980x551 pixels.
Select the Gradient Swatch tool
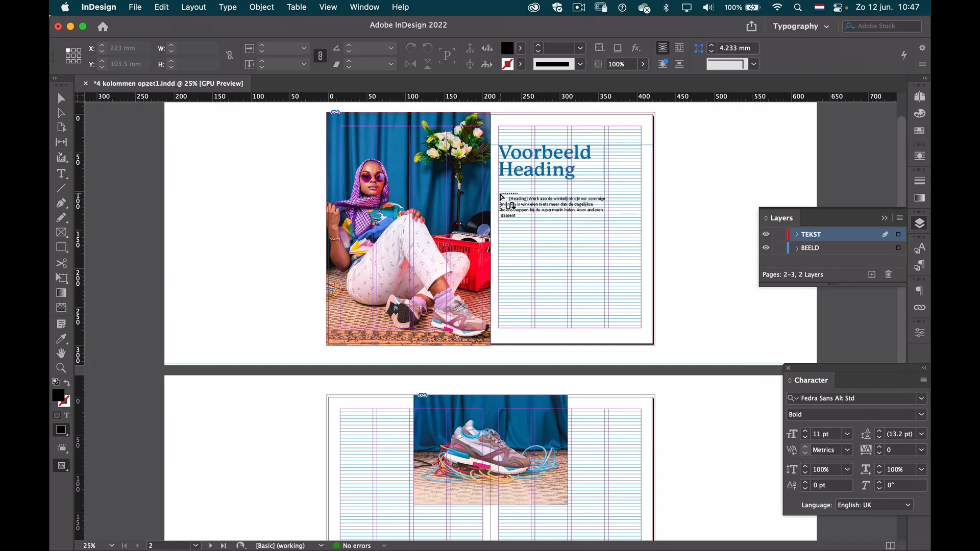61,293
